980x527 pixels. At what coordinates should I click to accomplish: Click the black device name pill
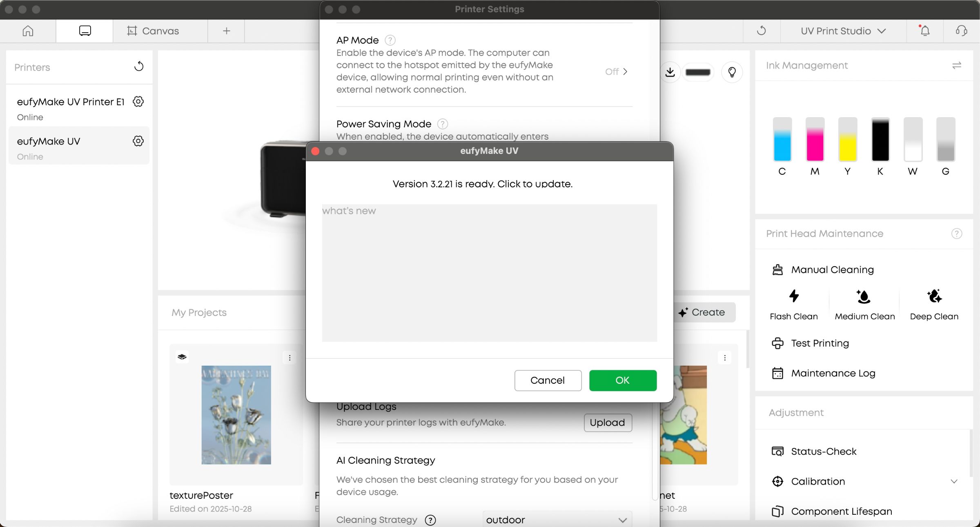(698, 72)
